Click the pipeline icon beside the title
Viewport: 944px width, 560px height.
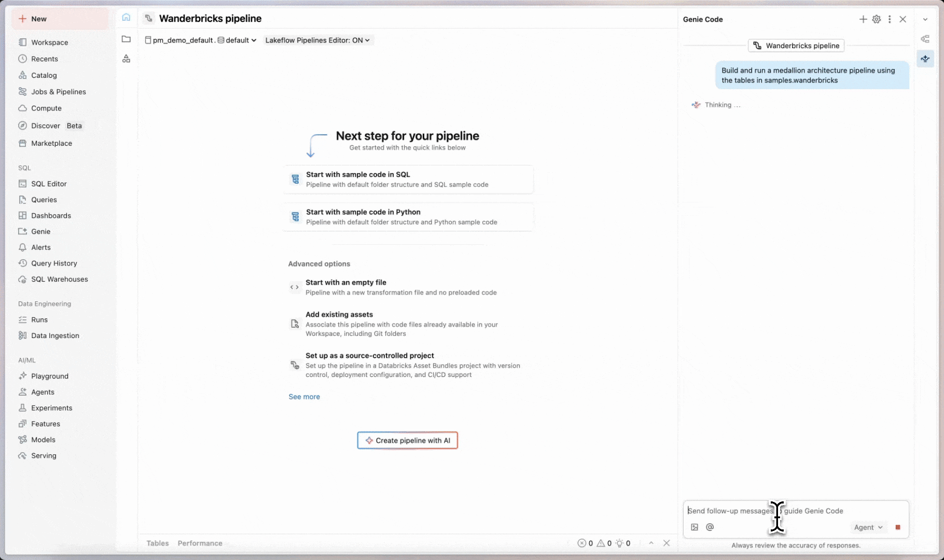click(x=149, y=19)
